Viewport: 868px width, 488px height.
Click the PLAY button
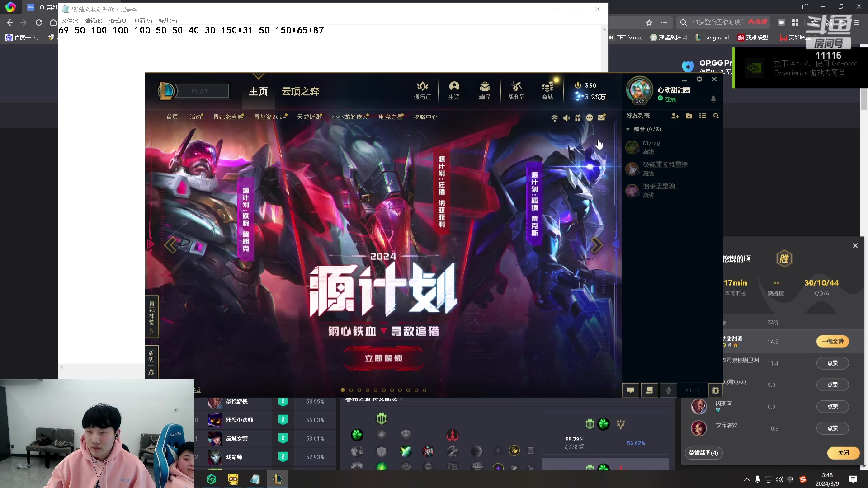[199, 91]
